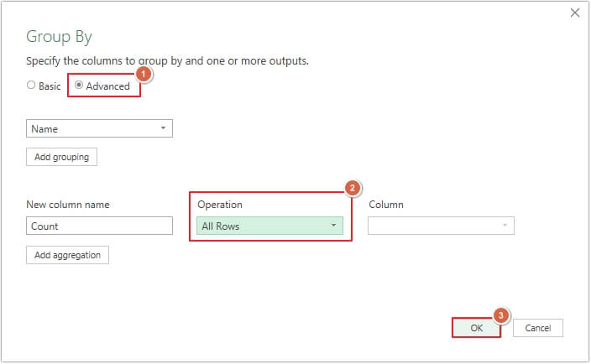The height and width of the screenshot is (364, 591).
Task: Open the empty Column dropdown
Action: click(441, 226)
